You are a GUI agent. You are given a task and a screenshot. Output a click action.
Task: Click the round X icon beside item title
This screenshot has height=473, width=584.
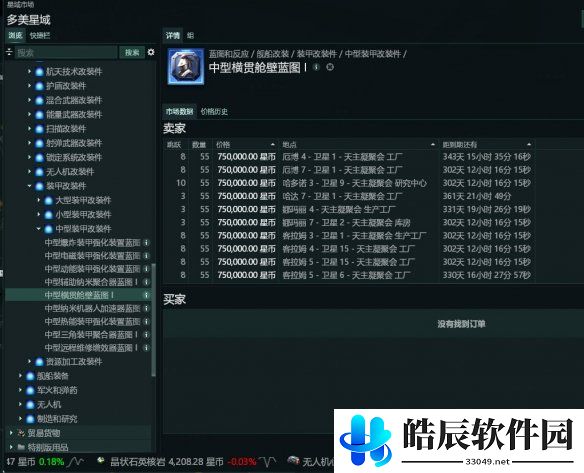330,67
